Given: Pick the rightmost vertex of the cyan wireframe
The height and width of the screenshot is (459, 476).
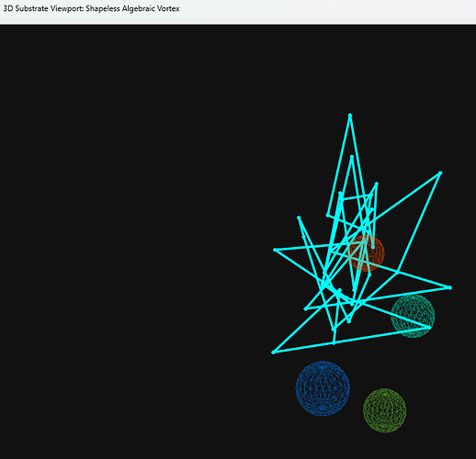Looking at the screenshot, I should pyautogui.click(x=450, y=287).
